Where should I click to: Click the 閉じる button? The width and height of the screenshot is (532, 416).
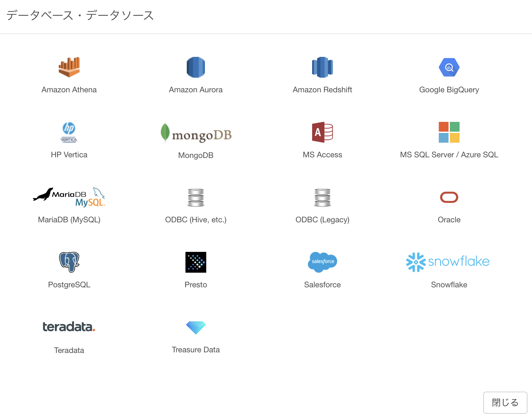(x=505, y=402)
